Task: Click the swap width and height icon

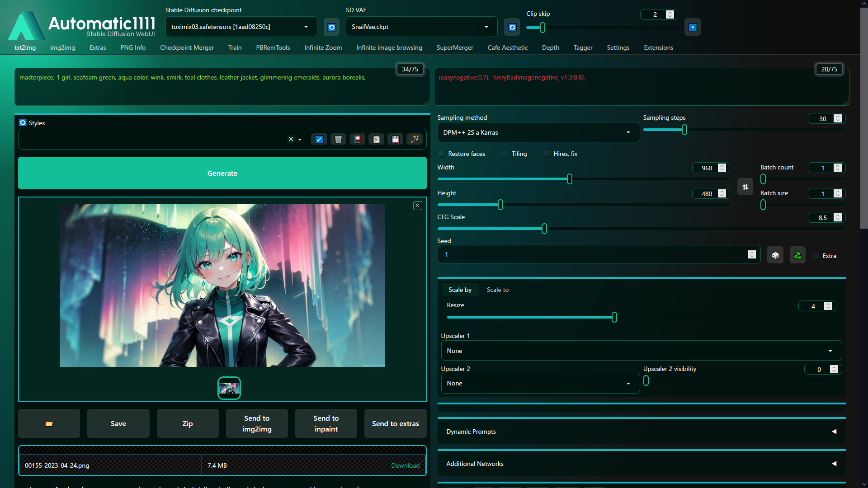Action: 745,187
